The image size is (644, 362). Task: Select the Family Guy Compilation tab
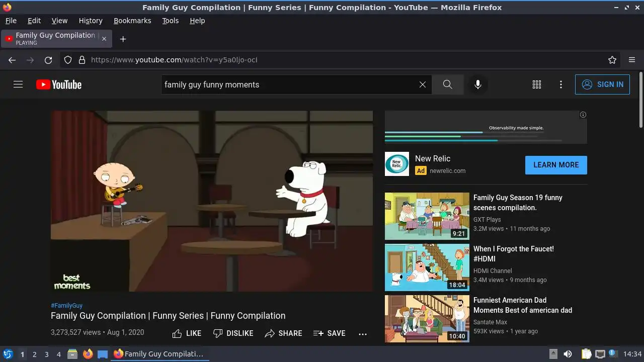[x=56, y=39]
